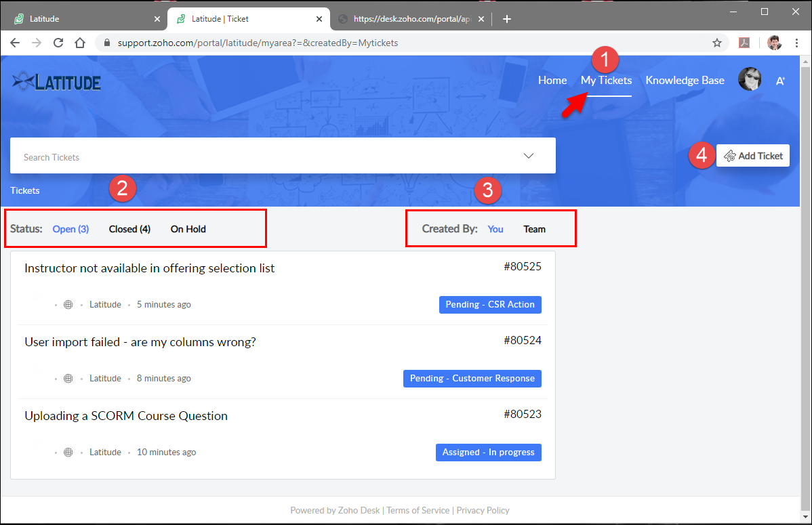Screen dimensions: 812x525
Task: Filter tickets by Closed (4) status
Action: tap(129, 229)
